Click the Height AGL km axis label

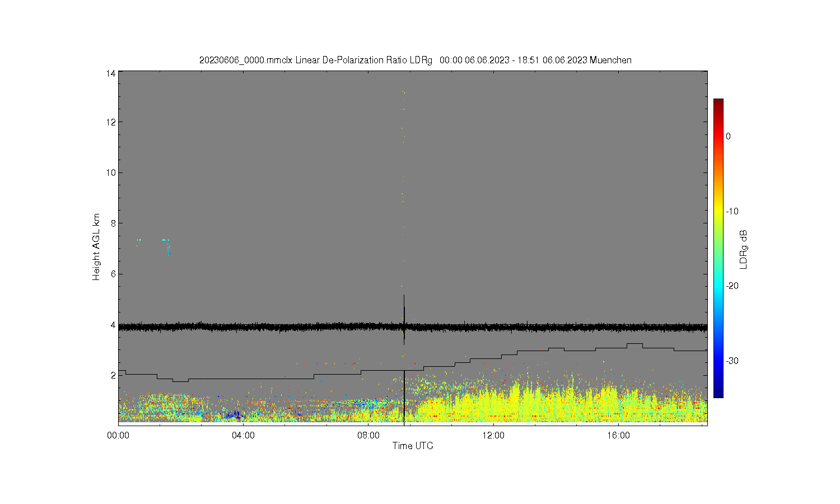pos(96,247)
